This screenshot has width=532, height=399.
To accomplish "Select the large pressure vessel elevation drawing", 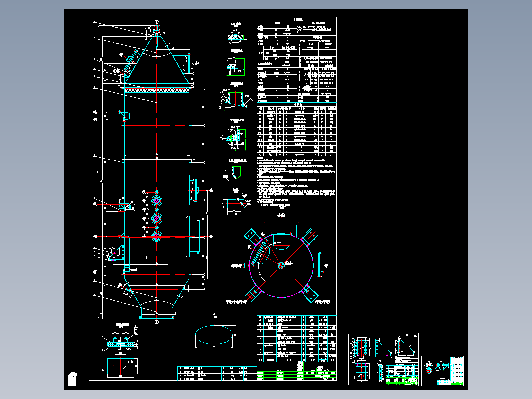I will (152, 171).
